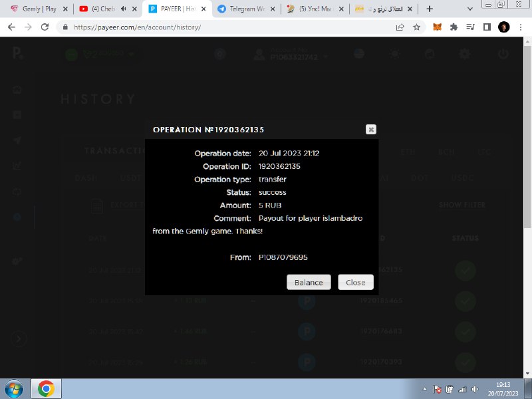Open the Windows Start menu
Viewport: 532px width, 399px height.
pyautogui.click(x=13, y=388)
